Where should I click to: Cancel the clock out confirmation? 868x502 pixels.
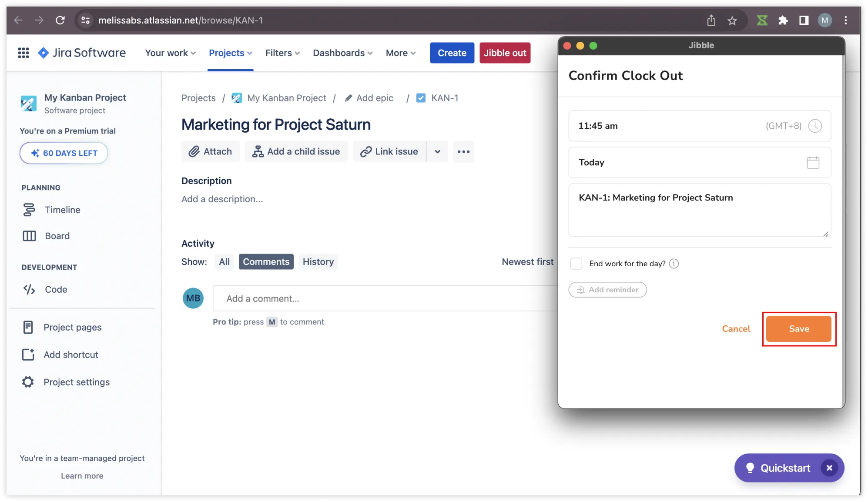[736, 329]
